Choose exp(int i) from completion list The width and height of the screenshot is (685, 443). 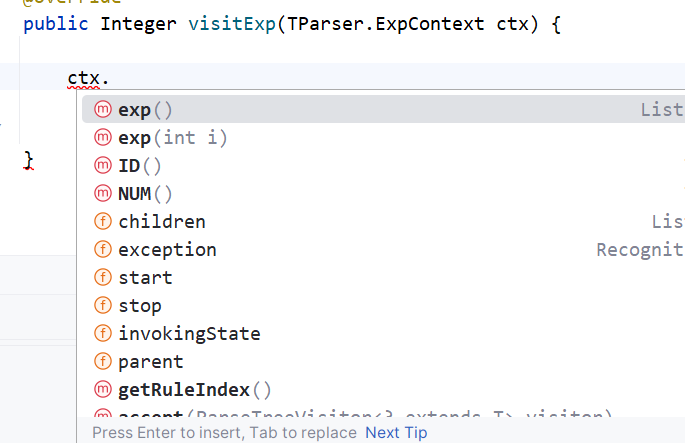click(383, 138)
